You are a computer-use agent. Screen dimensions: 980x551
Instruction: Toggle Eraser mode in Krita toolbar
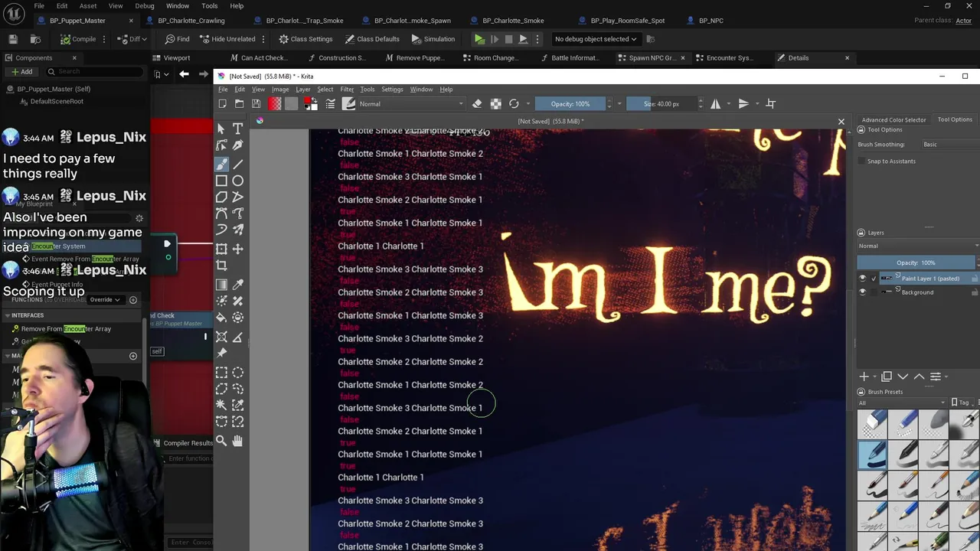coord(477,103)
